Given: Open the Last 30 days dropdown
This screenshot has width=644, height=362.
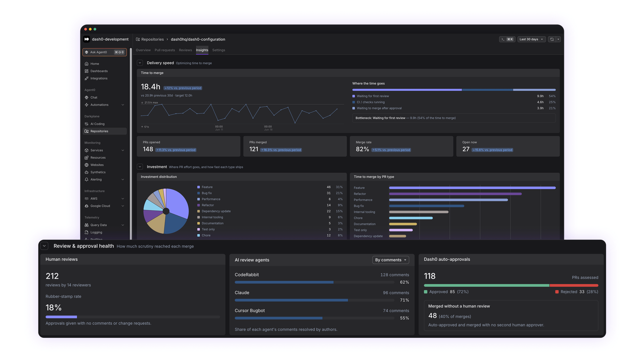Looking at the screenshot, I should point(531,39).
